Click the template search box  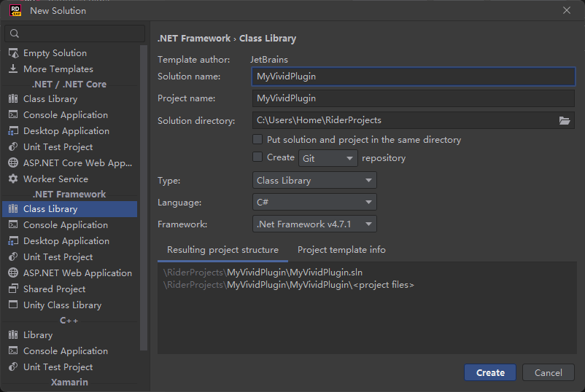(75, 34)
